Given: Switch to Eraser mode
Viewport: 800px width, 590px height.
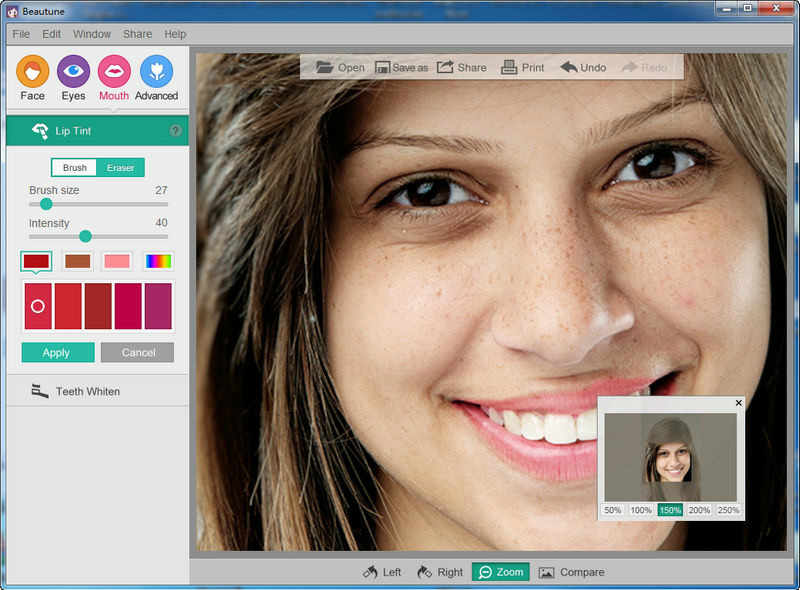Looking at the screenshot, I should tap(121, 168).
